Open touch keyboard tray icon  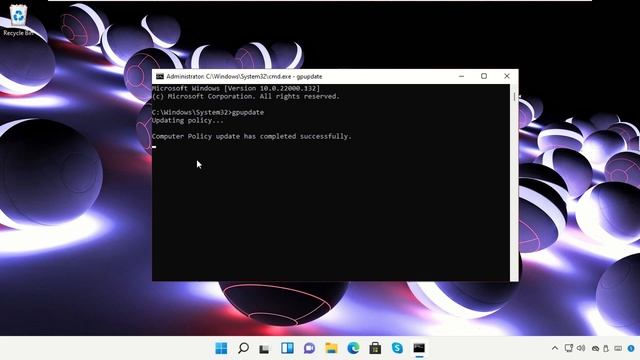coord(618,348)
